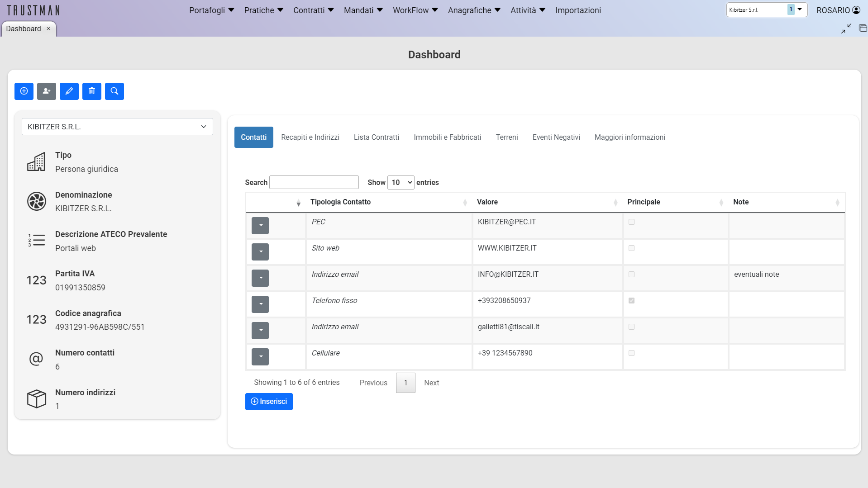The image size is (868, 488).
Task: Toggle Principale checkbox for Telefono fisso row
Action: tap(632, 301)
